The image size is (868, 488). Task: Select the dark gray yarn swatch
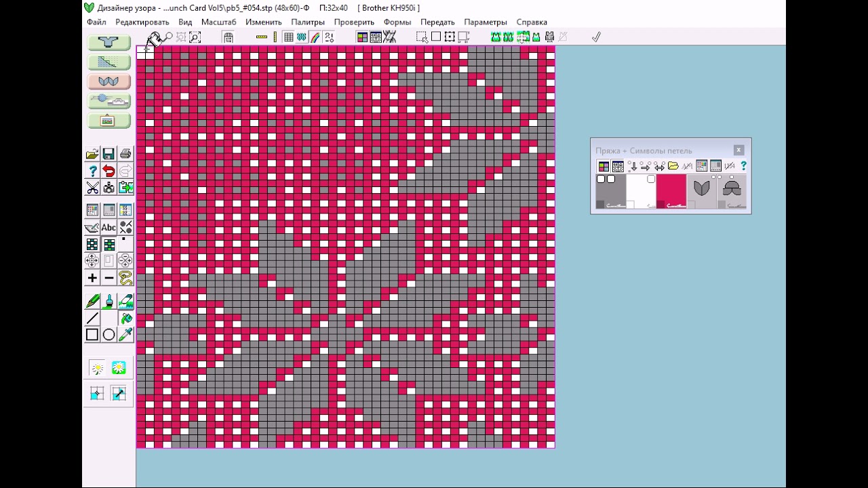coord(610,191)
